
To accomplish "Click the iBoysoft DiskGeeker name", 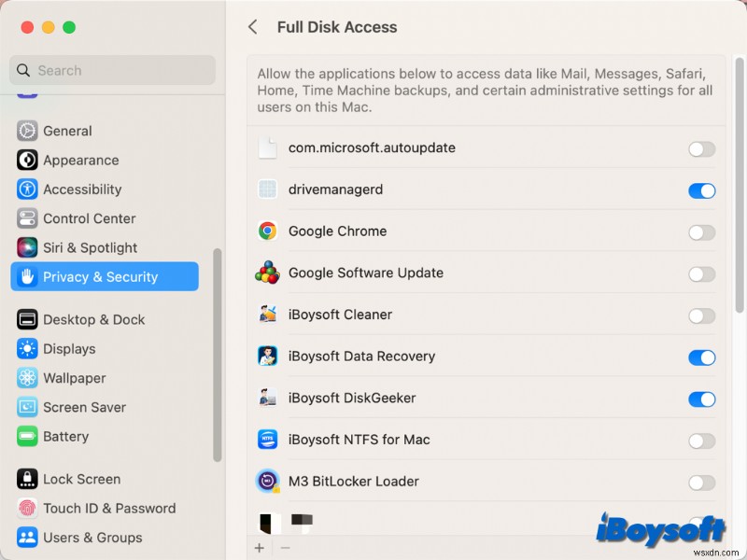I will [x=352, y=398].
